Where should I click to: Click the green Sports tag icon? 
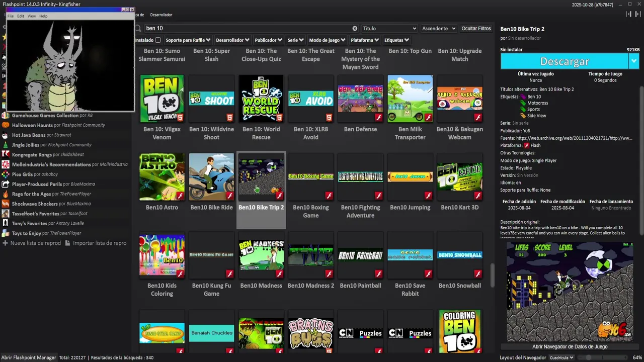(523, 109)
